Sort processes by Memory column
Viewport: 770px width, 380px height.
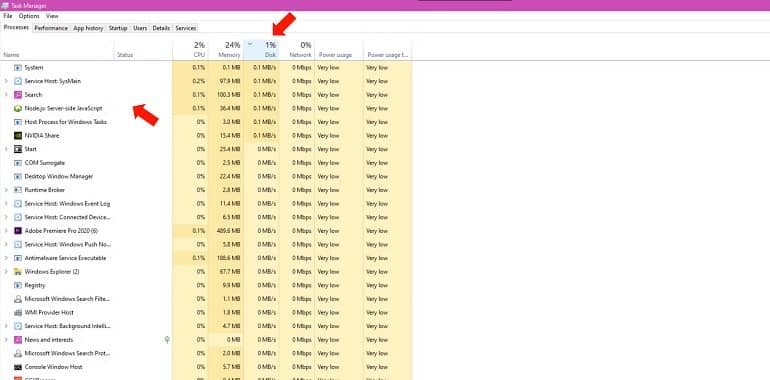[225, 51]
